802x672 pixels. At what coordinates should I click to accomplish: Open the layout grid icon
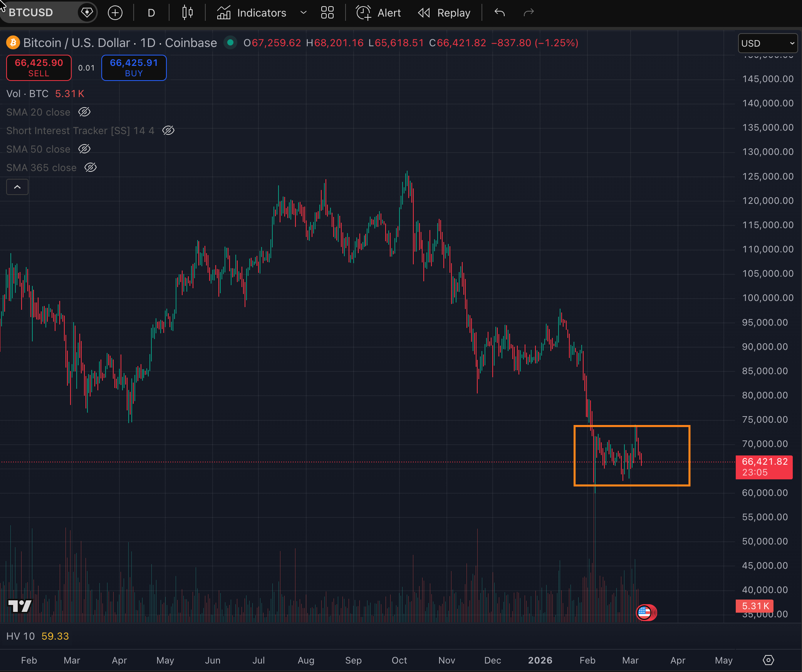click(327, 13)
